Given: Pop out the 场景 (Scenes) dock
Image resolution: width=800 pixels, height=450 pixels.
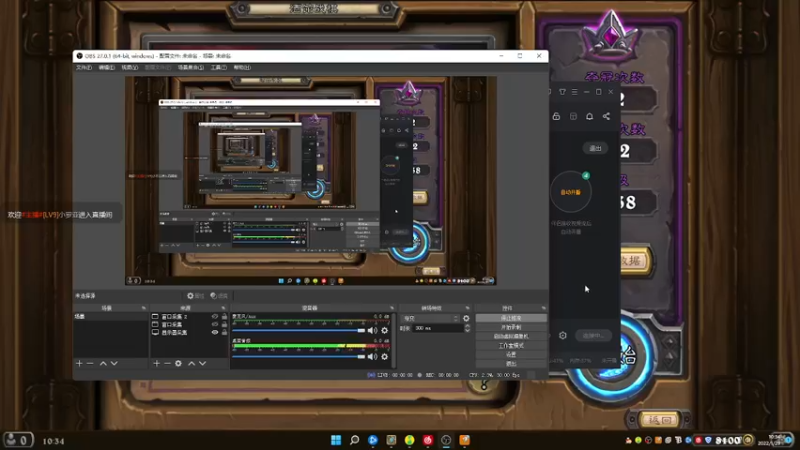Looking at the screenshot, I should coord(143,308).
